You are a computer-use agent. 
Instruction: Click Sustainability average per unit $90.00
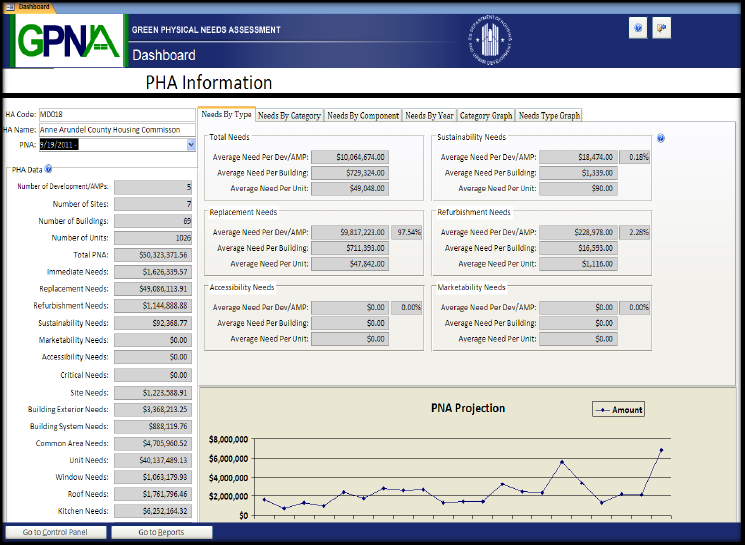[x=579, y=189]
